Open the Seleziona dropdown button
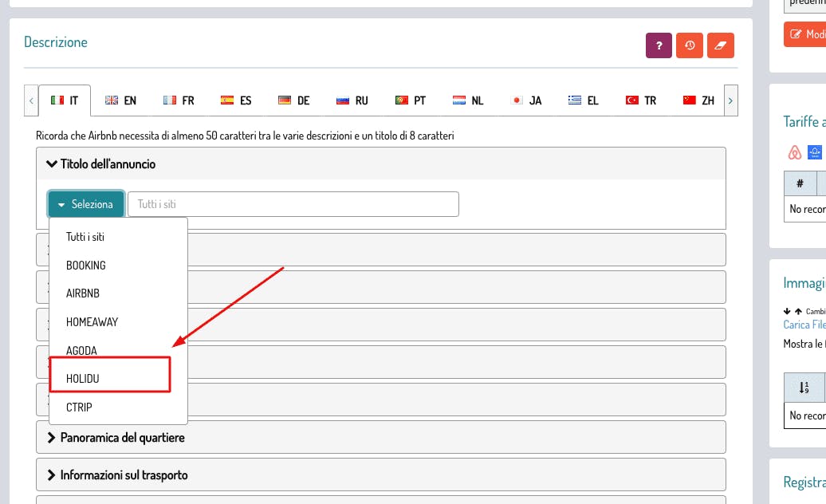Image resolution: width=826 pixels, height=504 pixels. pyautogui.click(x=86, y=204)
